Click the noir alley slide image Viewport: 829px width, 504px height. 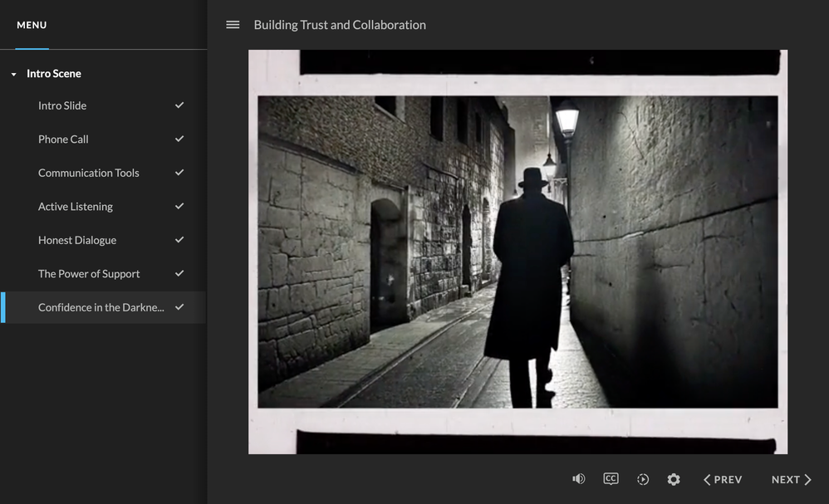click(518, 252)
